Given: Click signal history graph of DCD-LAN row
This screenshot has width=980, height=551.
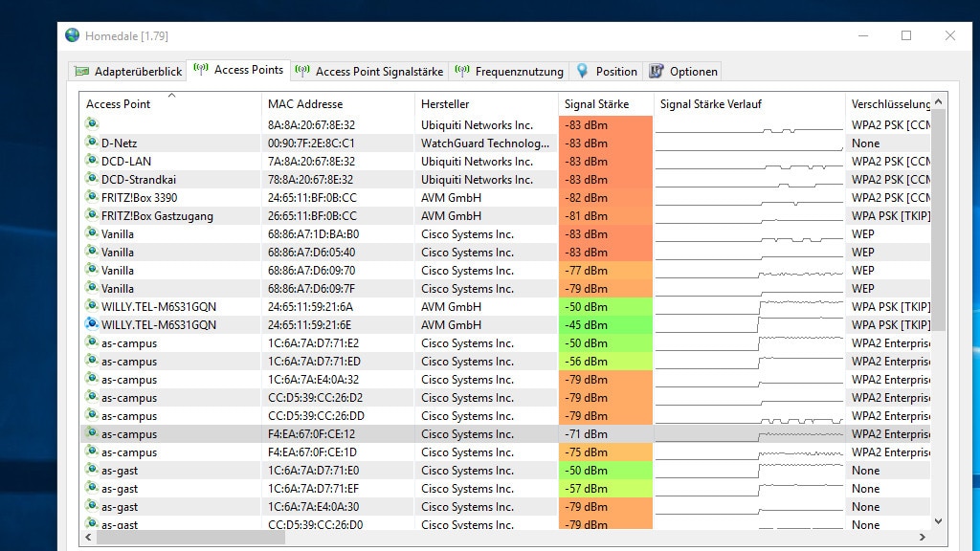Looking at the screenshot, I should click(x=748, y=161).
